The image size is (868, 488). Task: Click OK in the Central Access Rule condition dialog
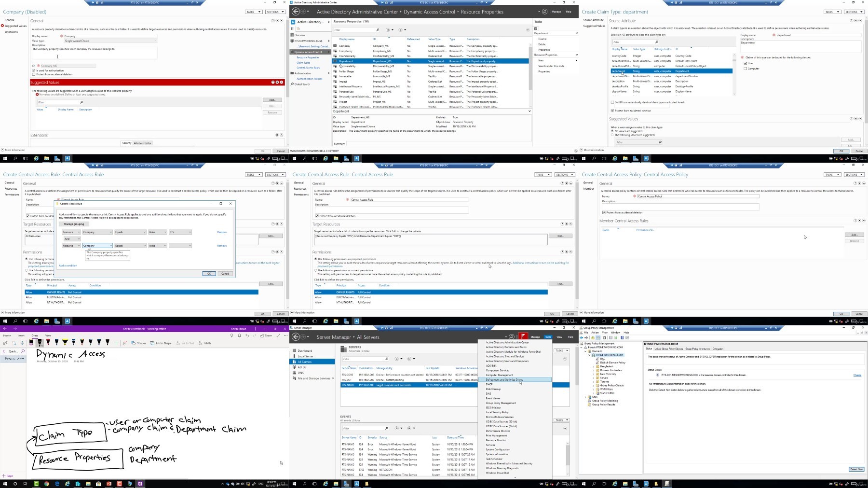pos(209,274)
